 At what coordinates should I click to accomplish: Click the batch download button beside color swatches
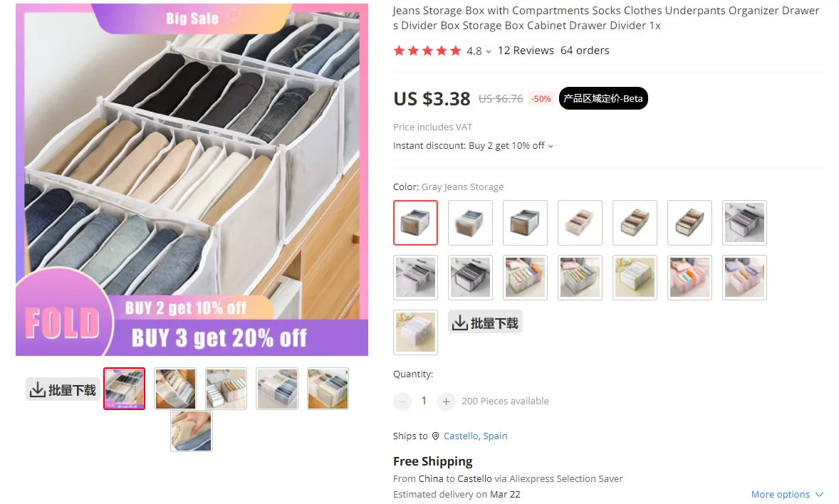tap(485, 322)
